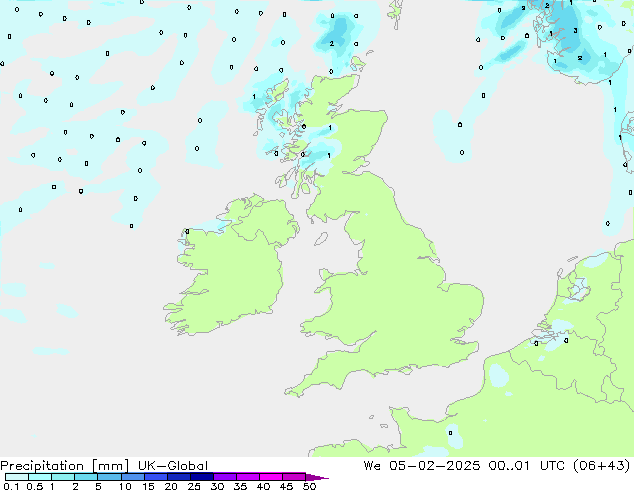Viewport: 634px width, 490px height.
Task: Pick the 35–40 mm violet legend swatch
Action: [248, 477]
